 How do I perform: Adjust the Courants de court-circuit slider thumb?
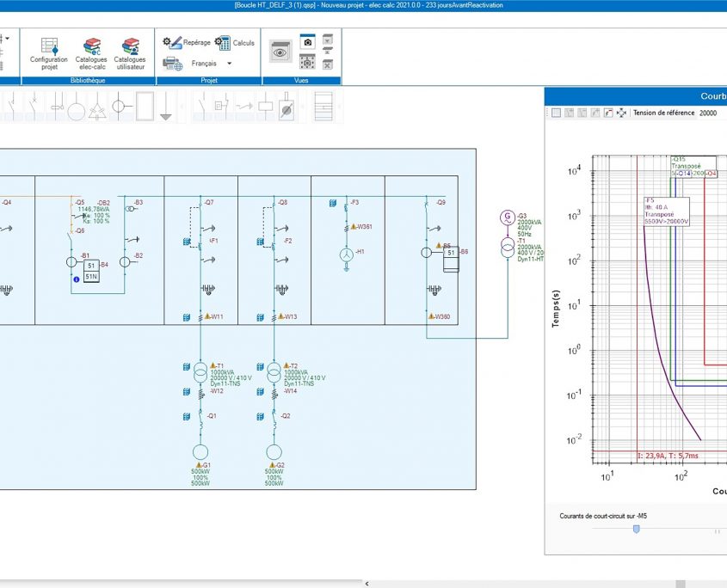[x=637, y=529]
